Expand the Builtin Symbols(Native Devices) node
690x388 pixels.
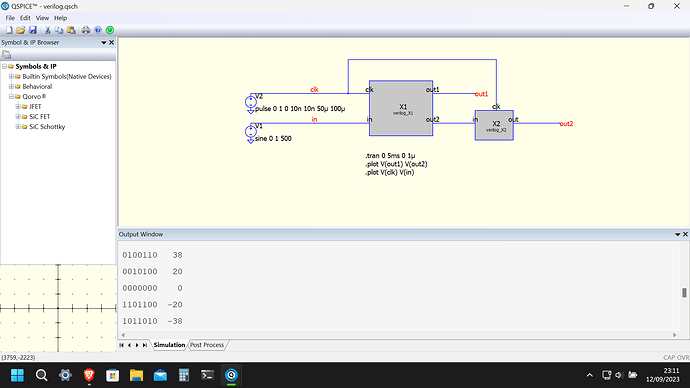click(11, 77)
